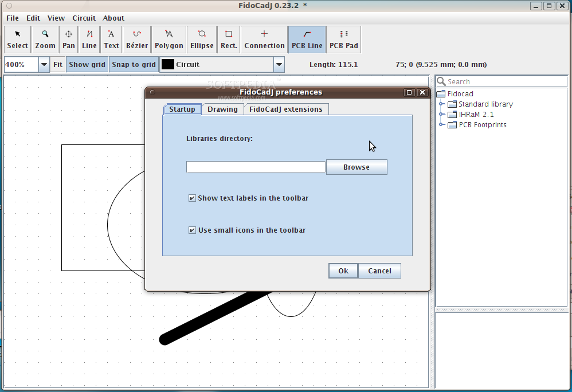Click the PCB Footprints folder icon
The image size is (572, 392).
pos(452,125)
